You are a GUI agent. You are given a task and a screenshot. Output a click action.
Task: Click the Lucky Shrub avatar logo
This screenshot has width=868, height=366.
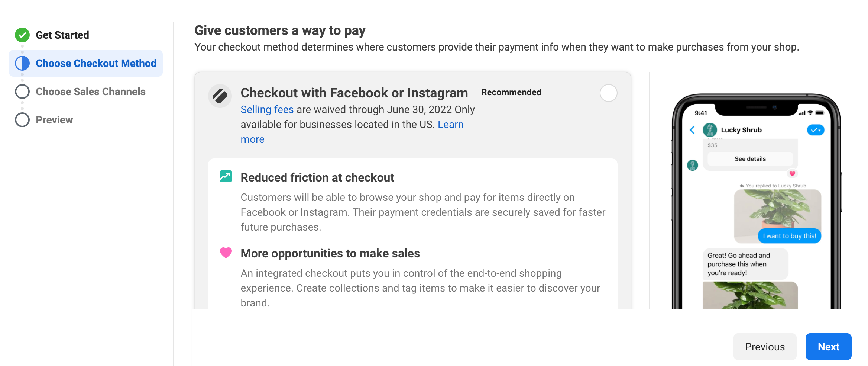[x=710, y=130]
